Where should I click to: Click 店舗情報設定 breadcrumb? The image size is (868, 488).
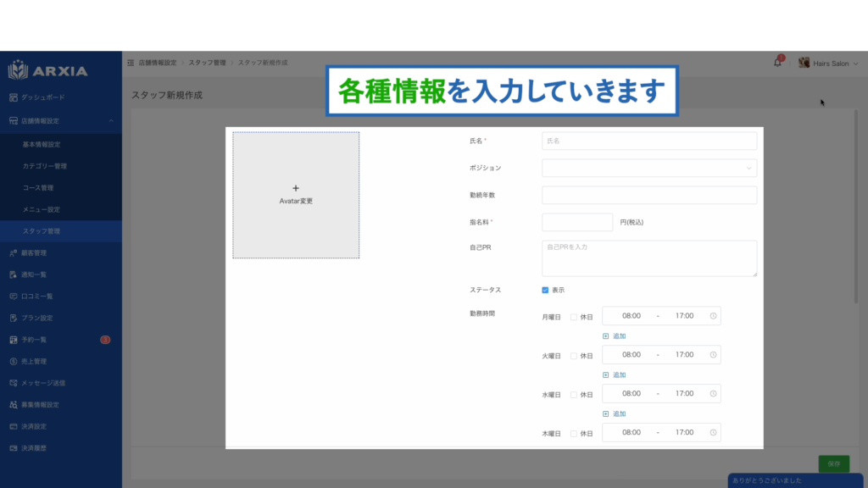coord(158,63)
